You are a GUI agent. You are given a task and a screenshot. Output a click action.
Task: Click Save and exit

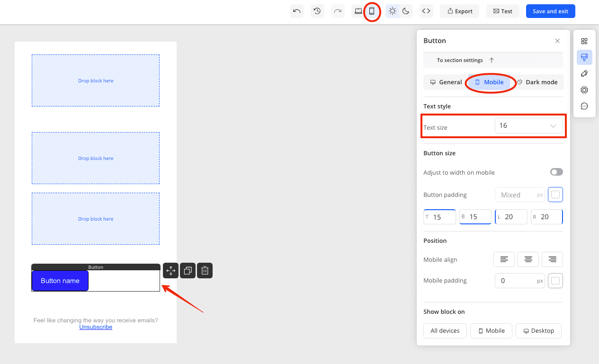[x=550, y=11]
